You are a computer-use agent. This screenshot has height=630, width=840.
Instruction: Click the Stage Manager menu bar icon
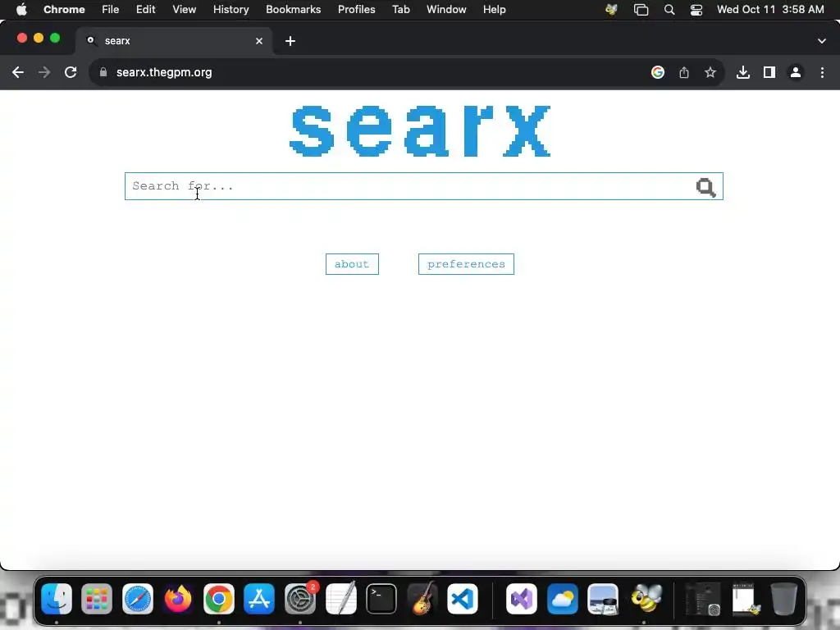641,10
